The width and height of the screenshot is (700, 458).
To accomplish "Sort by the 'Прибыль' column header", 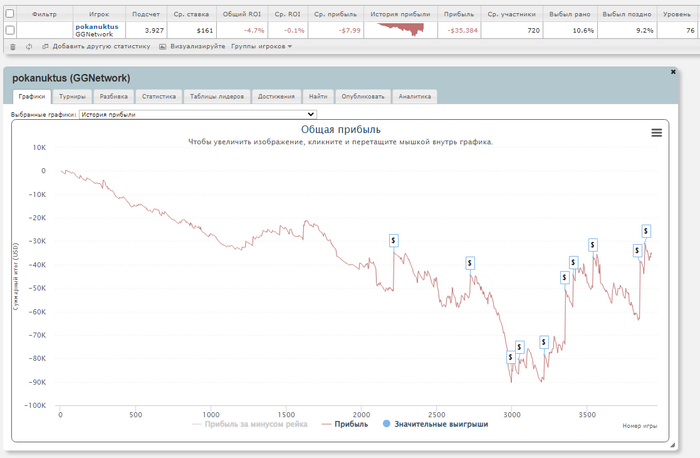I will point(459,14).
